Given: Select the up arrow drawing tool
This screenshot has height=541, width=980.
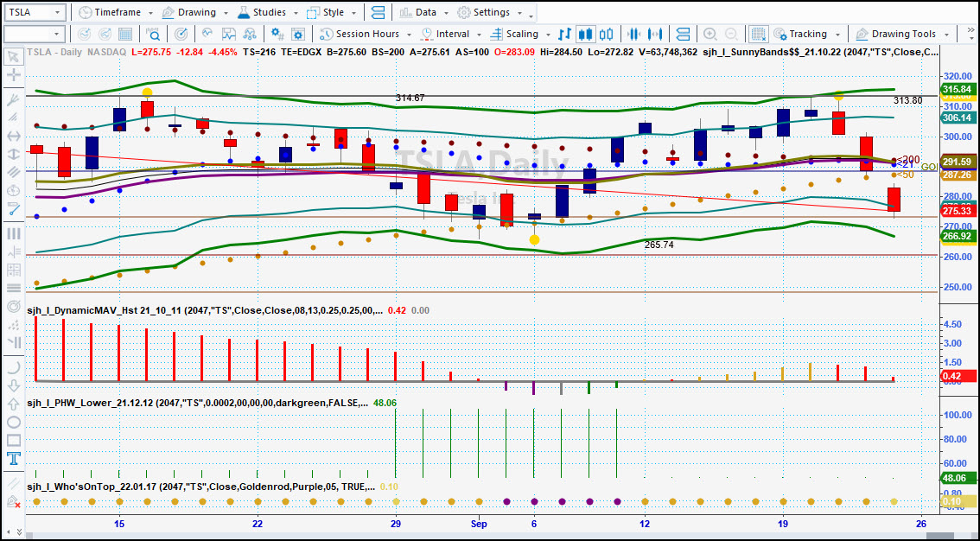Looking at the screenshot, I should (13, 404).
